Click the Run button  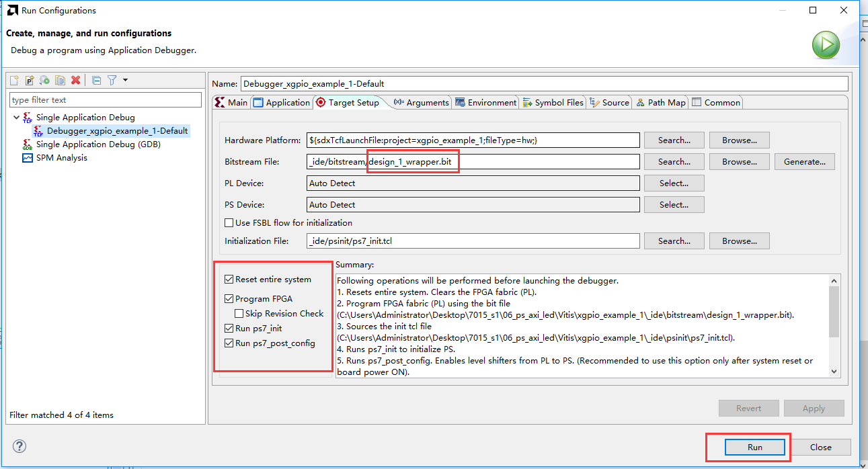point(755,447)
